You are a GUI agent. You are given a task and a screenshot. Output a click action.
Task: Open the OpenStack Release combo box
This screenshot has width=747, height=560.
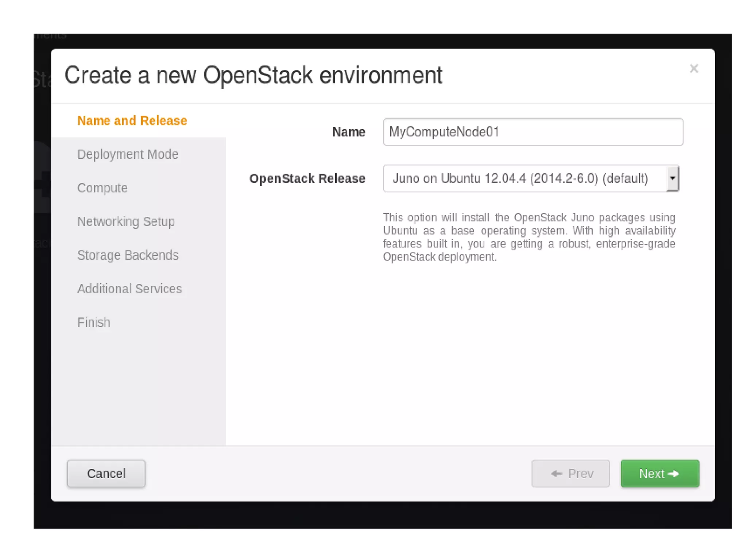(525, 178)
